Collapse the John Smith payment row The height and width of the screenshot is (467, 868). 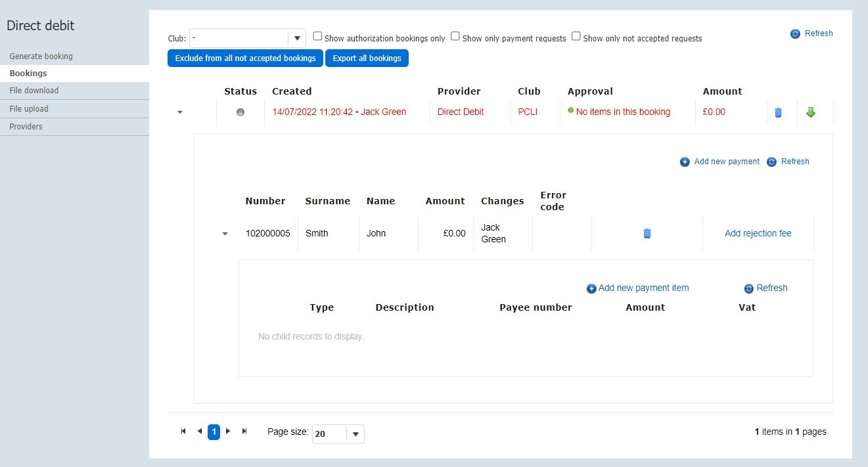(225, 234)
